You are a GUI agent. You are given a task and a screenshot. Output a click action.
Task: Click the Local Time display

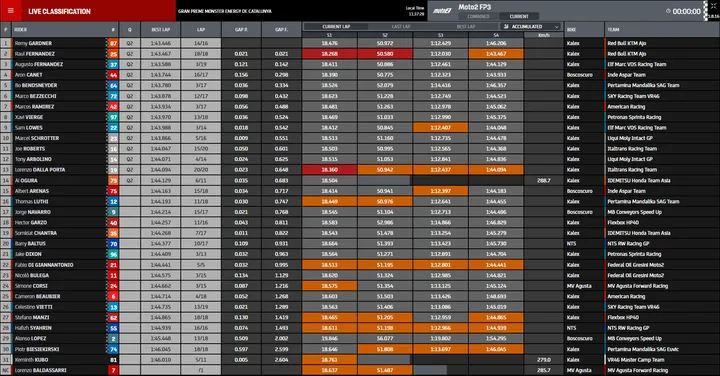coord(415,11)
